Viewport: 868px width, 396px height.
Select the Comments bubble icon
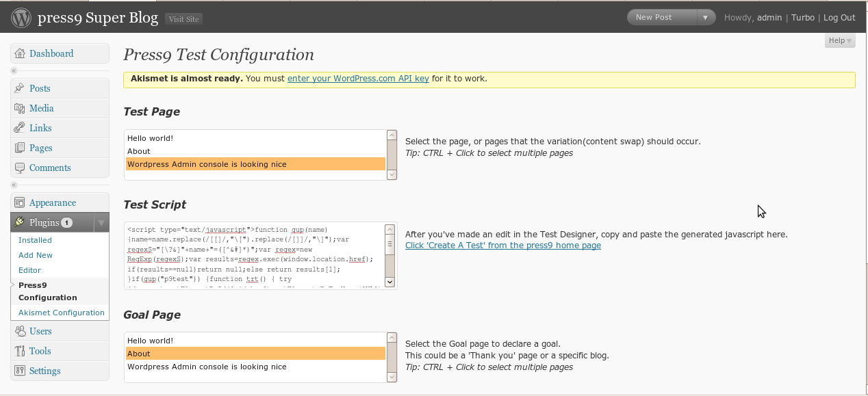pos(20,168)
